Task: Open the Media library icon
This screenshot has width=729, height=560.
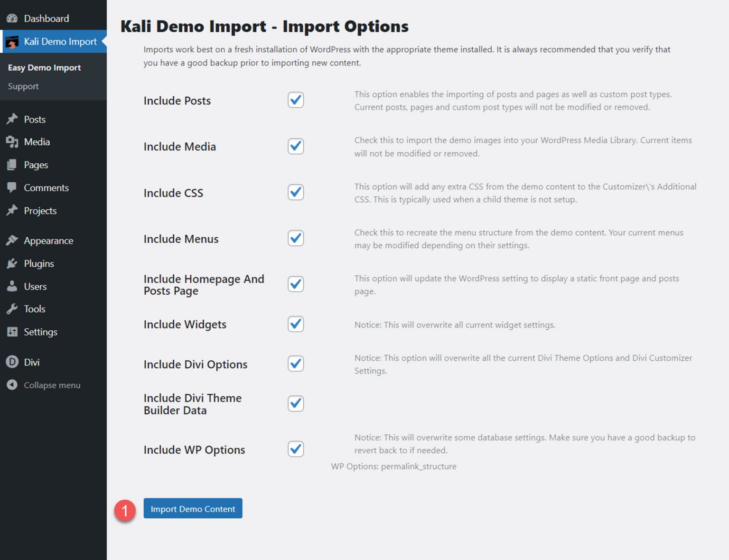Action: (11, 141)
